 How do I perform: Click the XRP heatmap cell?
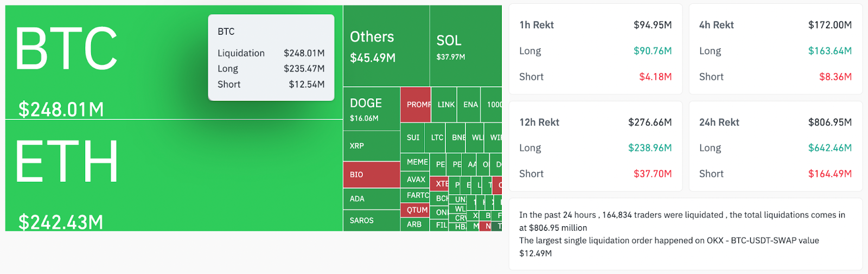pyautogui.click(x=372, y=146)
